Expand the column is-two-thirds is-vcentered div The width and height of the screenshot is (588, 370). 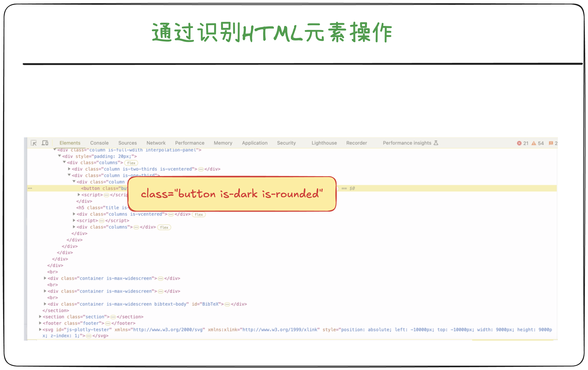tap(69, 169)
